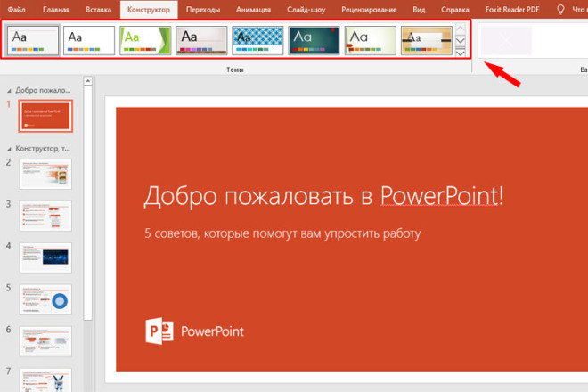
Task: Open the Слайд-шоу tab
Action: coord(306,10)
